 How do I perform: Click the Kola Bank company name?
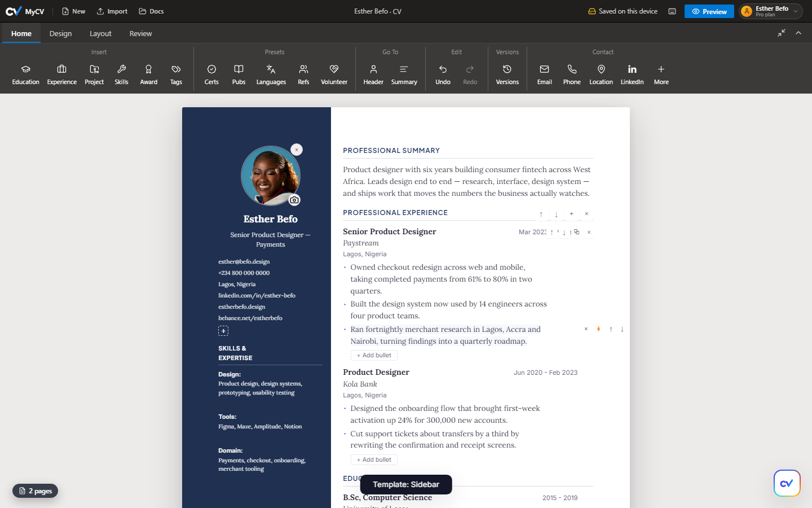pyautogui.click(x=360, y=384)
